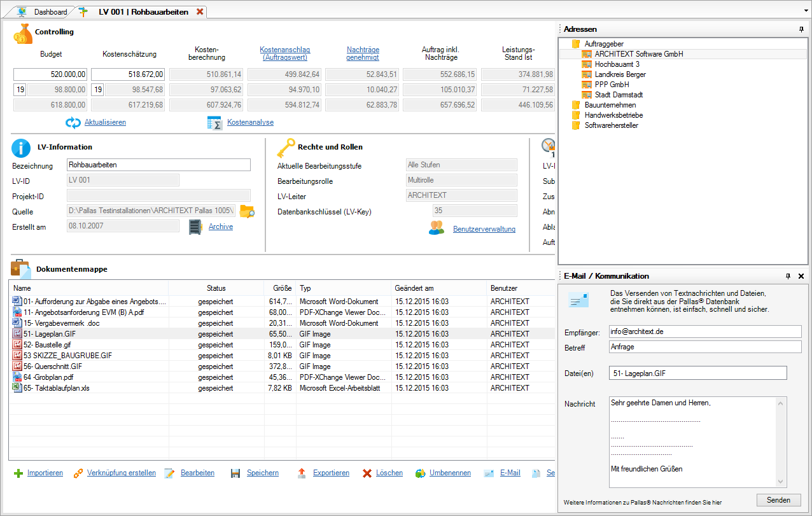This screenshot has width=812, height=516.
Task: Click the Aktualisieren refresh arrows icon
Action: coord(73,122)
